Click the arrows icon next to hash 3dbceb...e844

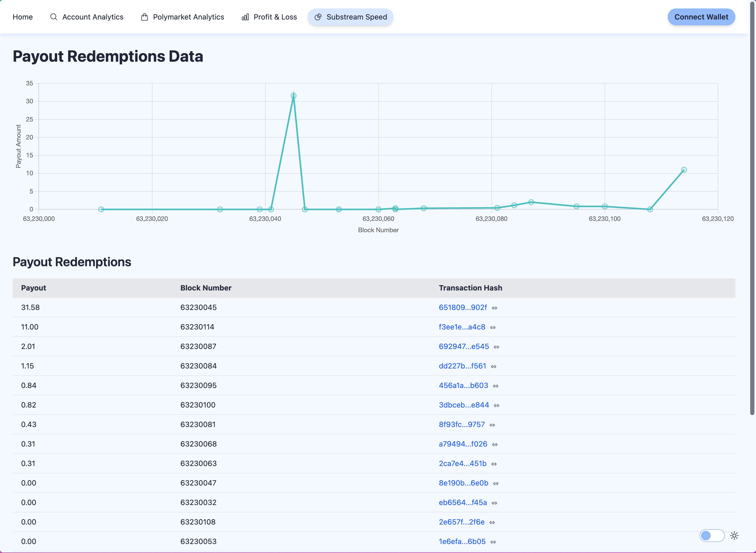coord(496,405)
